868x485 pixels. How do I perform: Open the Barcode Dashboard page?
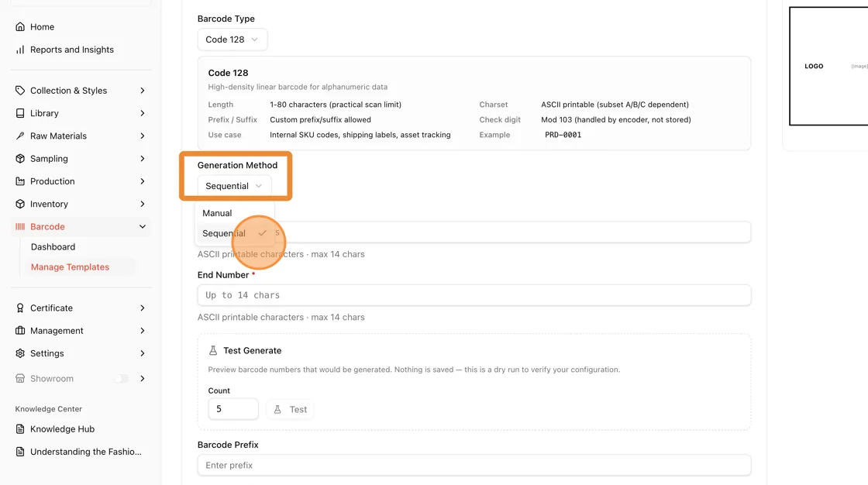[53, 247]
